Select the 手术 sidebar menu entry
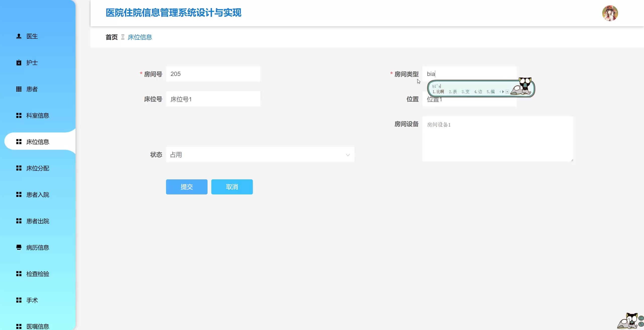The height and width of the screenshot is (330, 644). click(32, 300)
